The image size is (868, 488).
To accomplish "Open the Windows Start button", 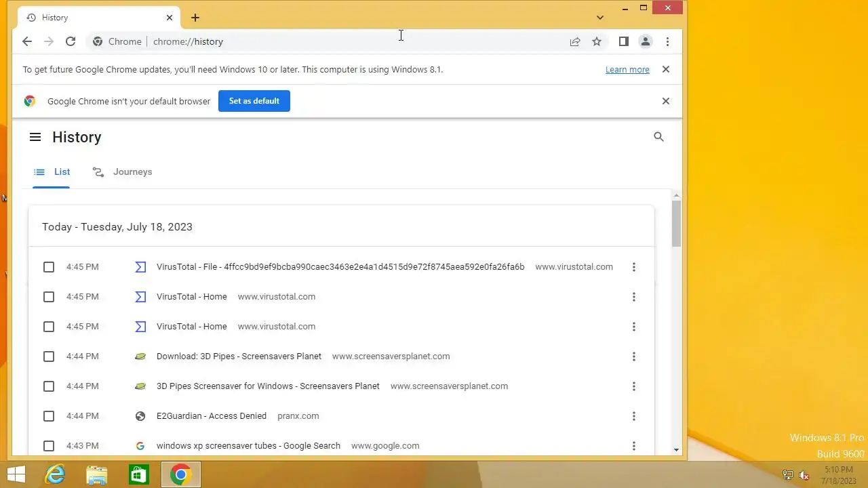I will pyautogui.click(x=16, y=474).
